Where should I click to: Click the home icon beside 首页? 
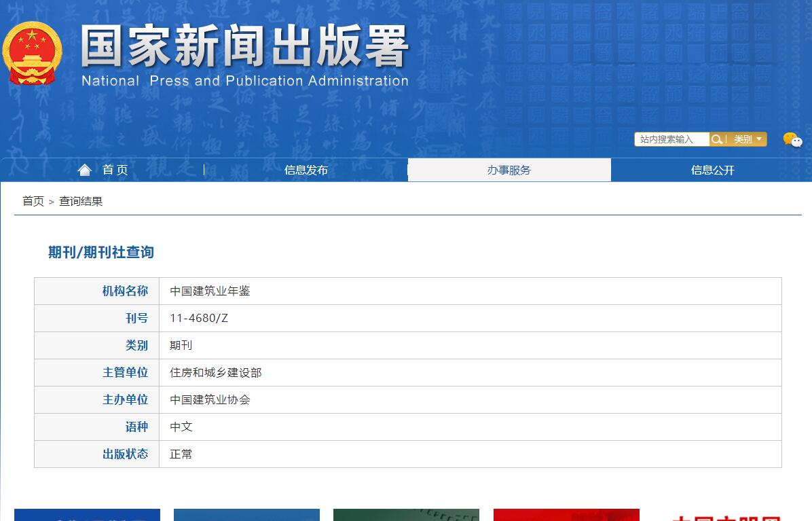click(84, 169)
